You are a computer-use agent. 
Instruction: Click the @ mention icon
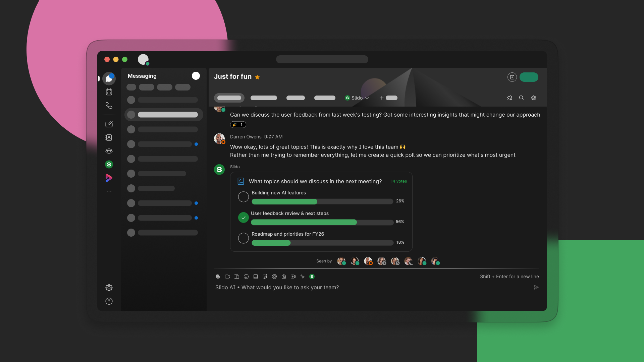tap(274, 277)
